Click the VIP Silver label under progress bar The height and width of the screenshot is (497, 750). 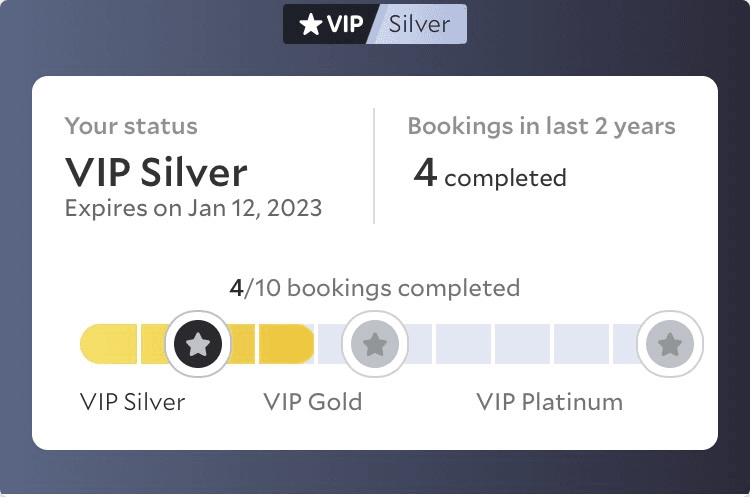click(132, 402)
